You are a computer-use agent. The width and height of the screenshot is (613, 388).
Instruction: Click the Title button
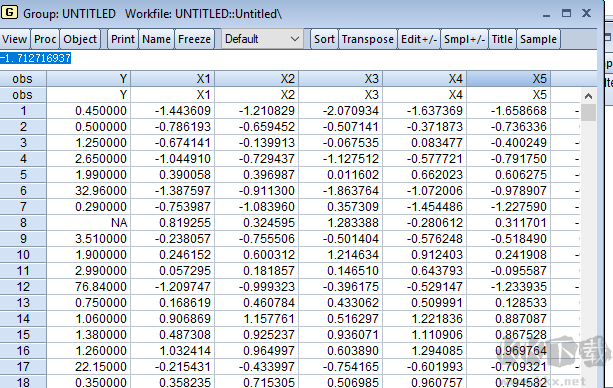coord(502,39)
